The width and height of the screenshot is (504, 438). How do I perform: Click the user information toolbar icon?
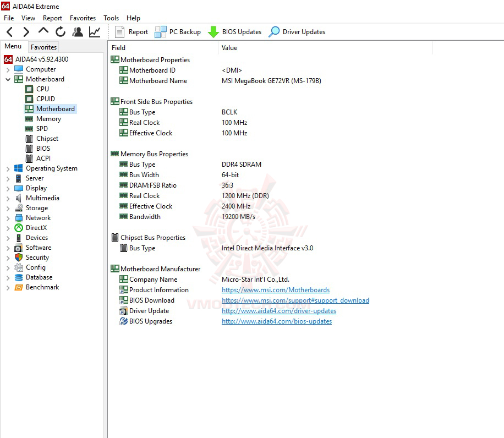(x=78, y=32)
